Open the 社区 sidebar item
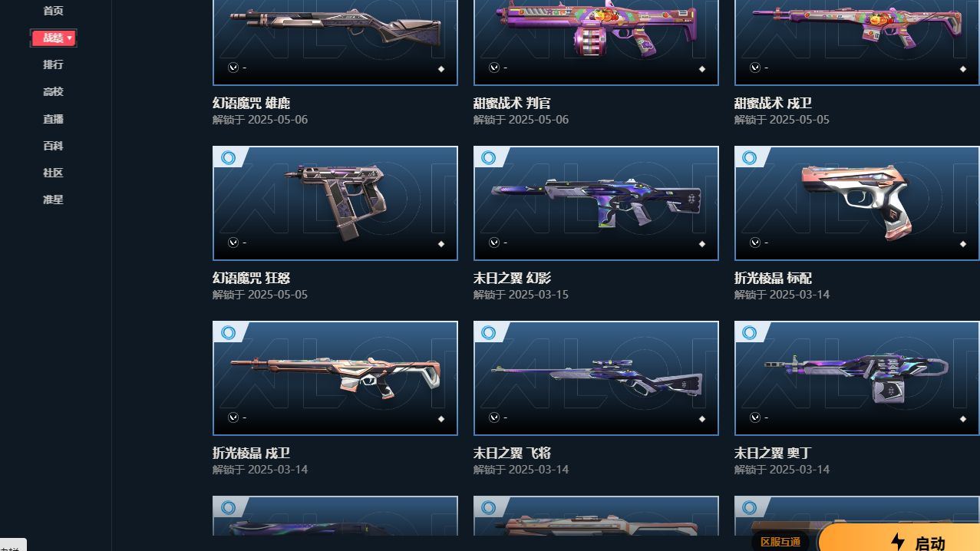Image resolution: width=980 pixels, height=551 pixels. [53, 173]
